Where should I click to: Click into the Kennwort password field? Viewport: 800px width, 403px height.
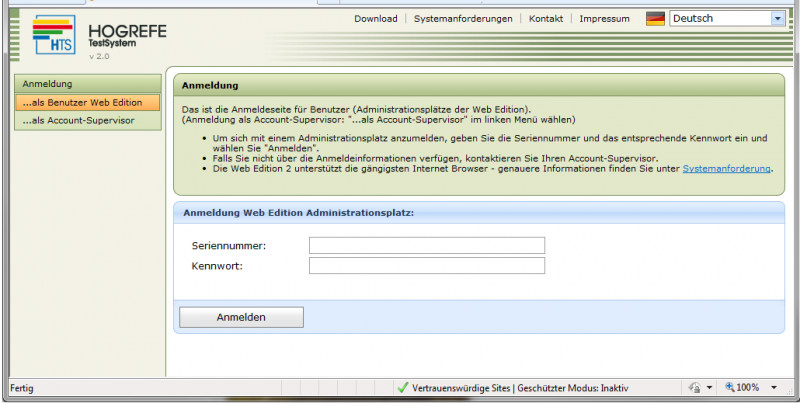click(426, 266)
